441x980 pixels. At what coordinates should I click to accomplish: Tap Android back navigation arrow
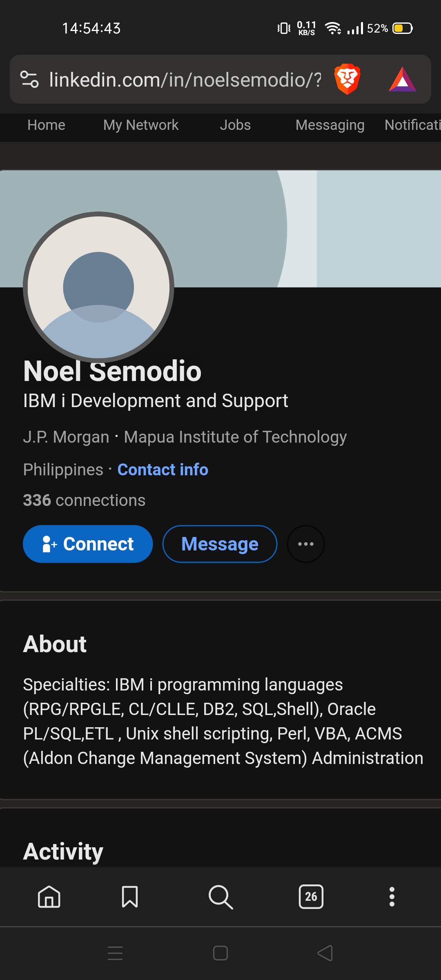pos(325,953)
